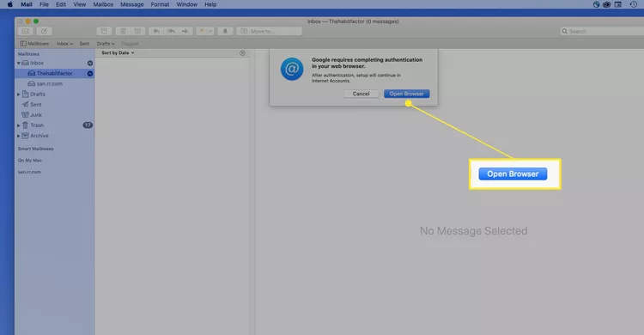Image resolution: width=644 pixels, height=335 pixels.
Task: Click into the Search field
Action: click(602, 31)
